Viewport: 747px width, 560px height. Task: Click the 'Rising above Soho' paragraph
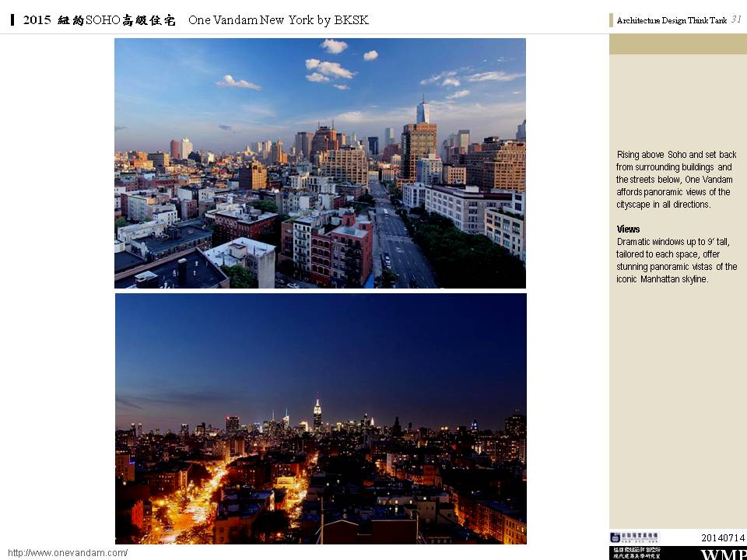pyautogui.click(x=675, y=180)
